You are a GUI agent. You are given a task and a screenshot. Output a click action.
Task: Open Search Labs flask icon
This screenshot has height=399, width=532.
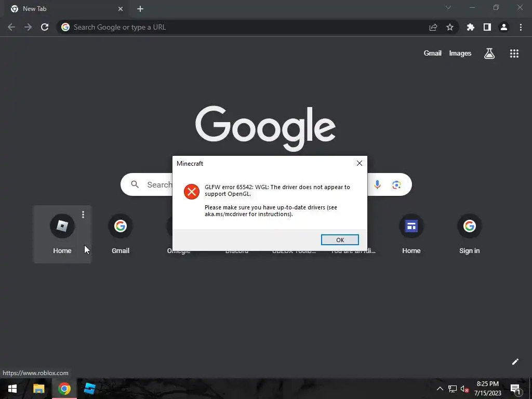489,54
